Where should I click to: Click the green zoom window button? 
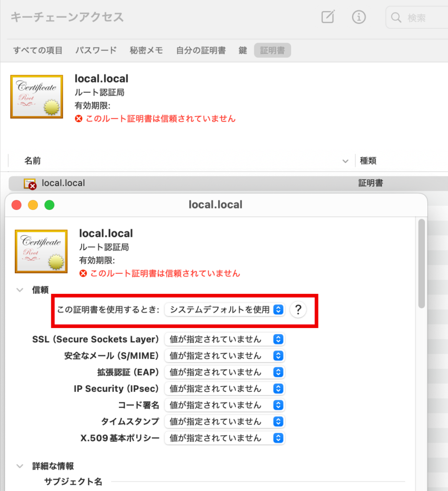(49, 205)
